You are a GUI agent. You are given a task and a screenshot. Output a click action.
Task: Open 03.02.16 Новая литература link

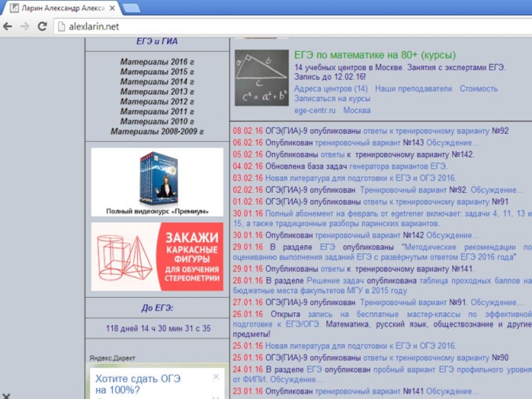point(360,178)
